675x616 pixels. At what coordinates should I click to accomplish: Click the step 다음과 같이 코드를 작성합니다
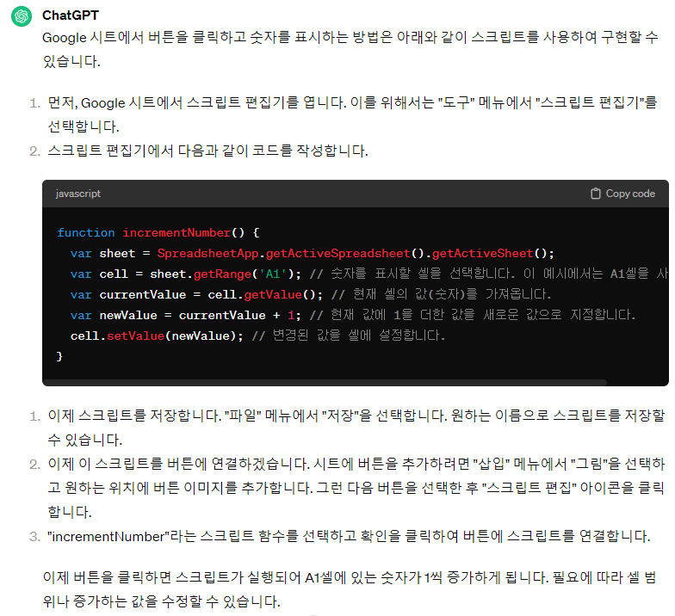click(x=208, y=151)
